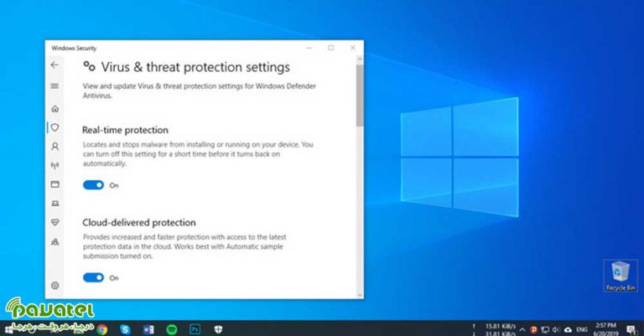
Task: Turn off Real-time protection toggle
Action: point(94,185)
